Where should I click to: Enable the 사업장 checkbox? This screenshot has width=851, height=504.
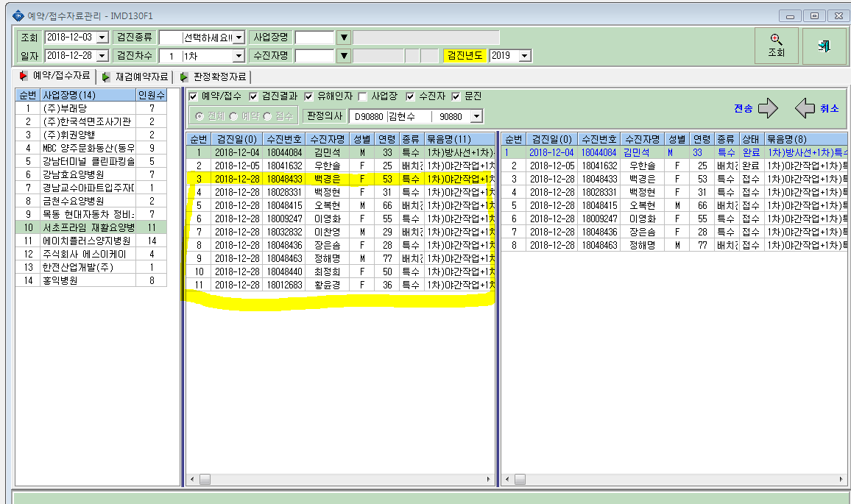362,96
